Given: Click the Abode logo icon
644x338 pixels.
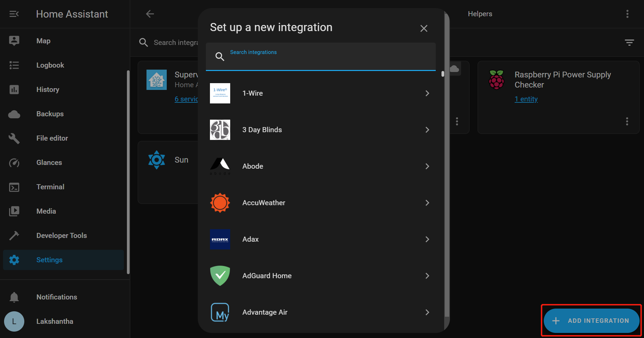Looking at the screenshot, I should point(220,166).
